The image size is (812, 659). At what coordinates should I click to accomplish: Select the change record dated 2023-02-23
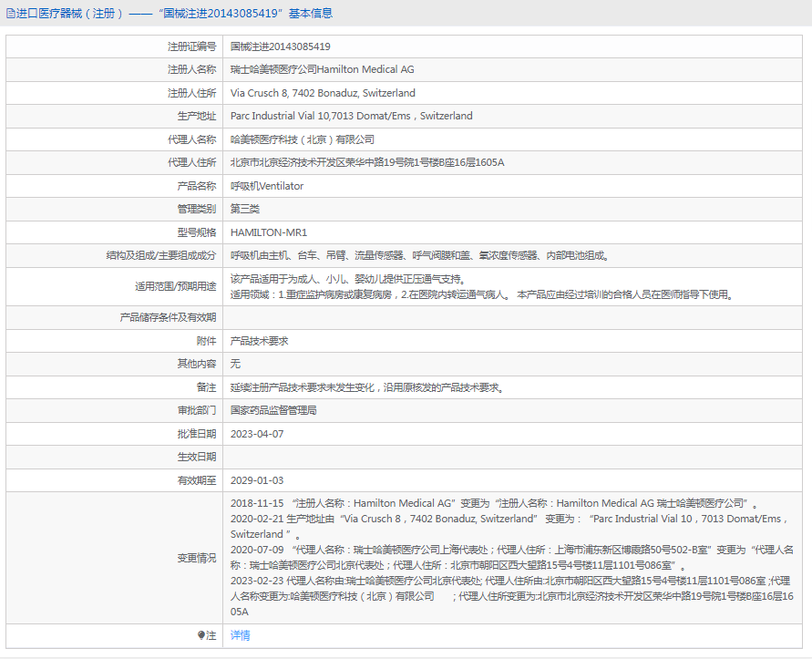(x=512, y=596)
